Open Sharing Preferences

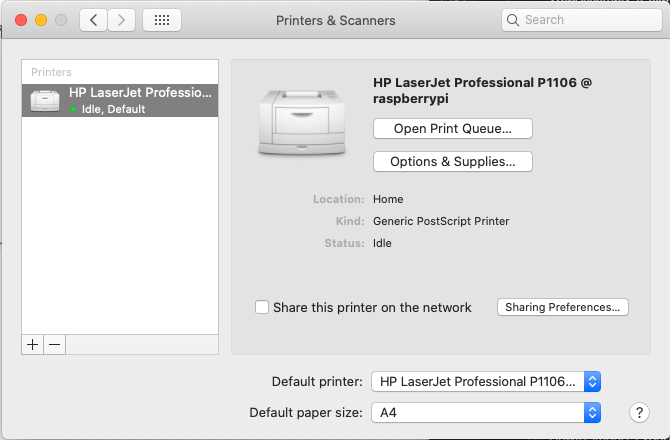(x=562, y=307)
